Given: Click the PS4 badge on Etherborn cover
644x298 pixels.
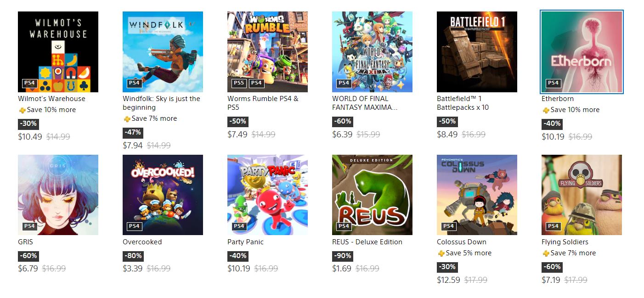Looking at the screenshot, I should [553, 83].
